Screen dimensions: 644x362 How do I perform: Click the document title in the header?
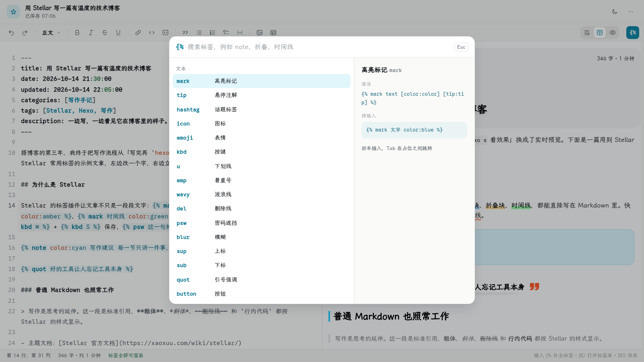72,8
